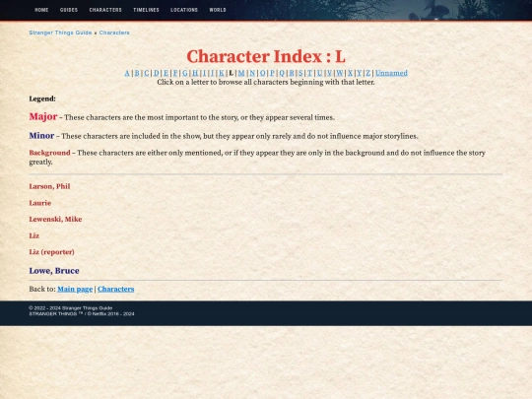This screenshot has width=532, height=399.
Task: Browse characters starting with C
Action: coord(146,73)
